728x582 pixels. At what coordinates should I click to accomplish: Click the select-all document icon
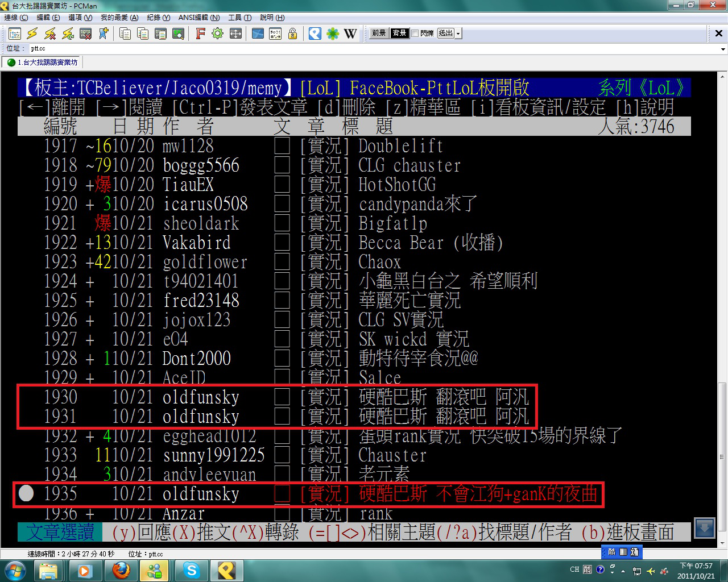160,34
